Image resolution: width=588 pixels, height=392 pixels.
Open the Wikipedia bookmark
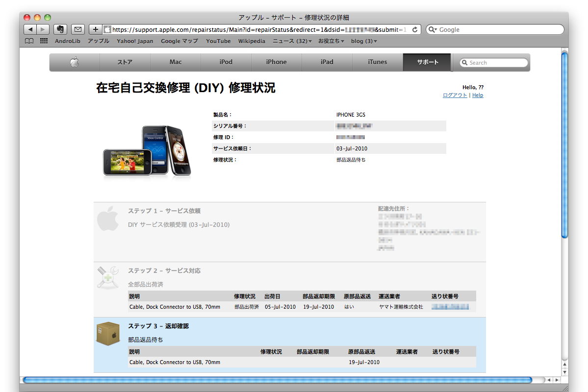252,41
